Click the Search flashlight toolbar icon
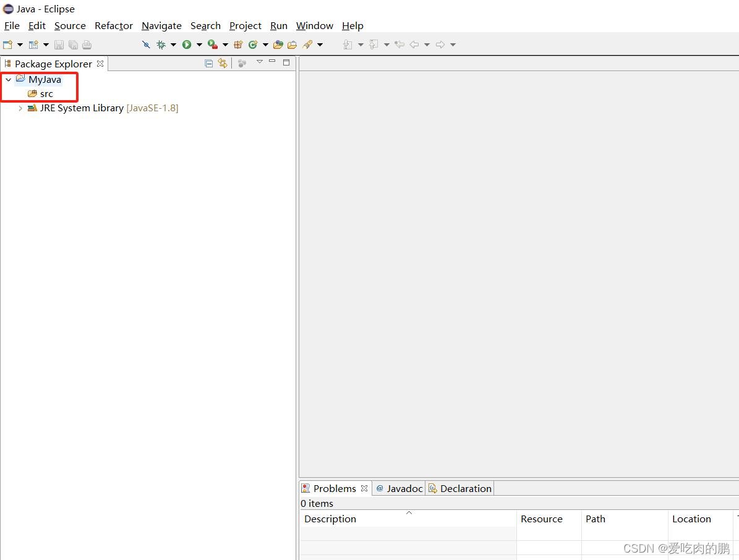Image resolution: width=739 pixels, height=560 pixels. click(308, 45)
